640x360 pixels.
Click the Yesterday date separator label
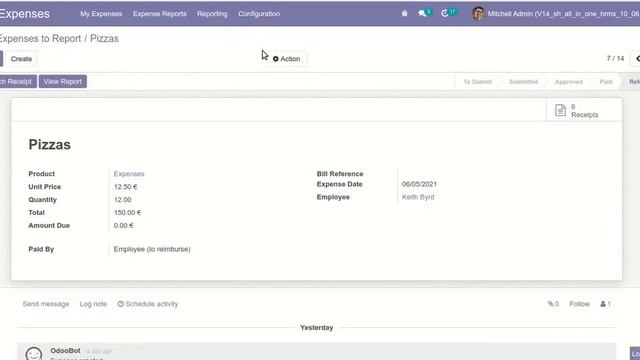[x=316, y=328]
